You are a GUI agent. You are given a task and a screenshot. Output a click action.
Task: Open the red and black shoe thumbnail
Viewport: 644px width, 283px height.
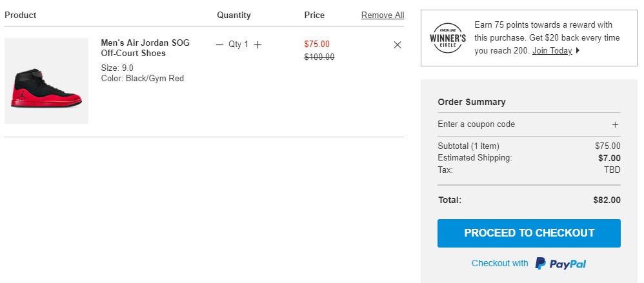(46, 81)
